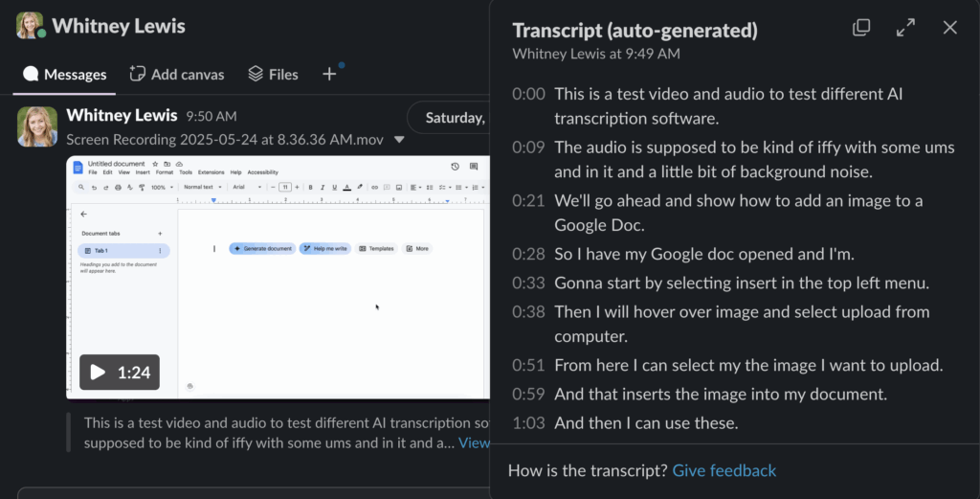
Task: Click the "Transcript (auto-generated)" panel heading
Action: (x=635, y=30)
